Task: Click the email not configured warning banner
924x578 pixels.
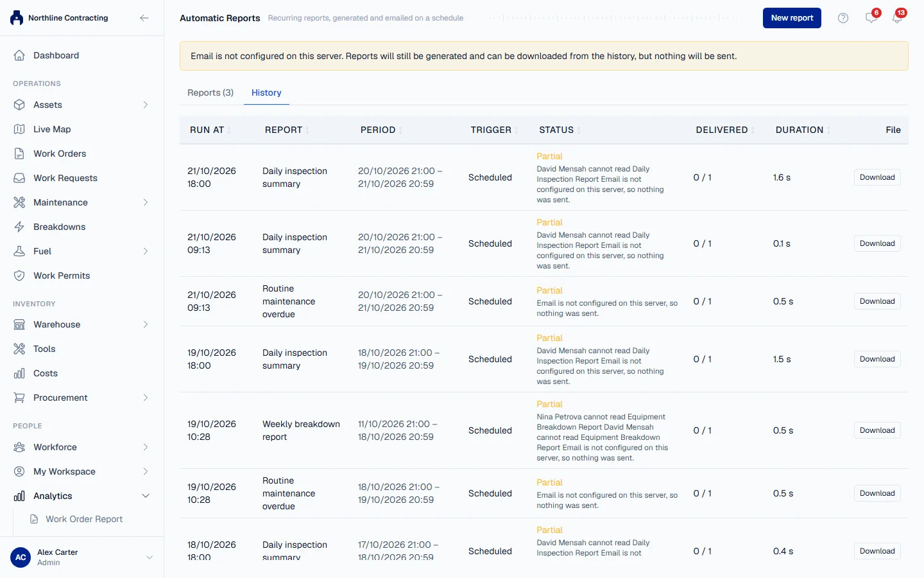Action: (x=544, y=56)
